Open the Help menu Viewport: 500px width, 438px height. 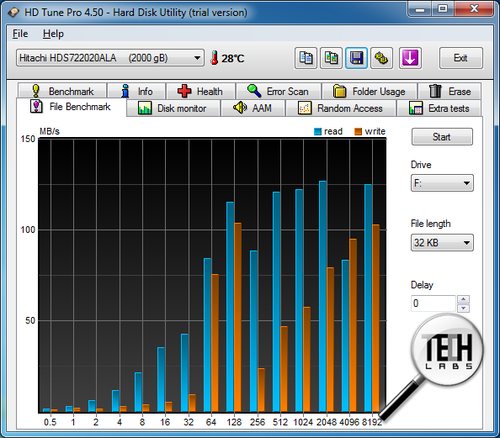[53, 34]
